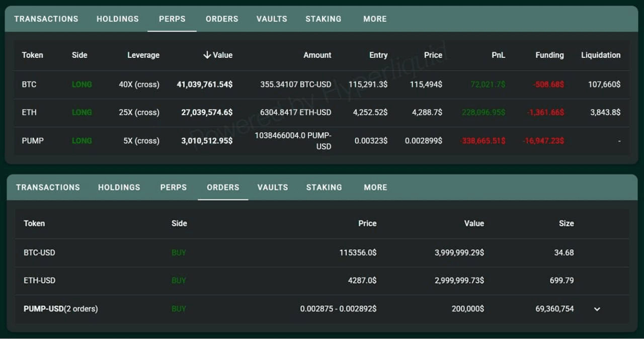Sort positions by the Amount column header
The height and width of the screenshot is (339, 644).
coord(317,55)
